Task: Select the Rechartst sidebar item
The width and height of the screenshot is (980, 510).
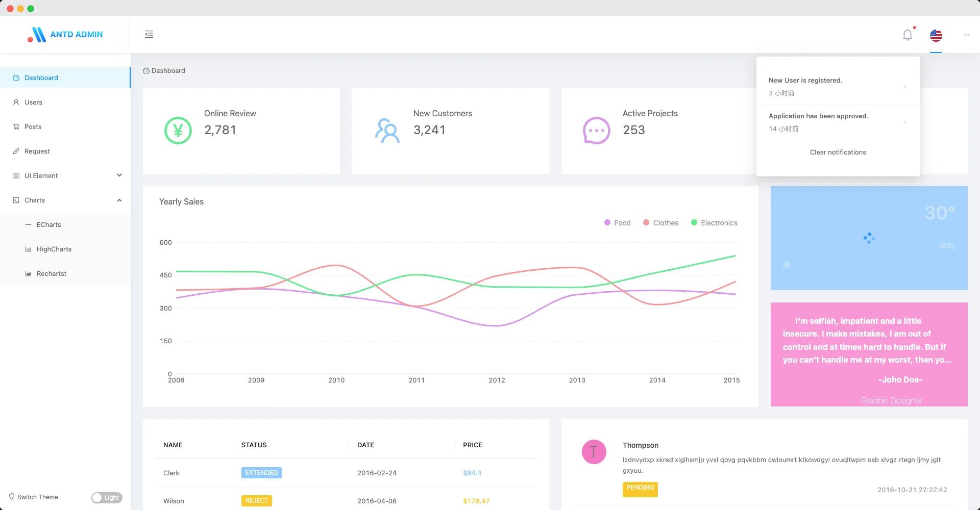Action: pyautogui.click(x=51, y=273)
